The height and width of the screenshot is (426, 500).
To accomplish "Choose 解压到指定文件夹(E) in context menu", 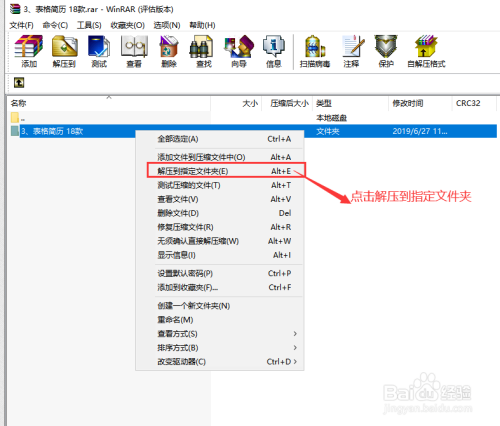I will [x=226, y=171].
